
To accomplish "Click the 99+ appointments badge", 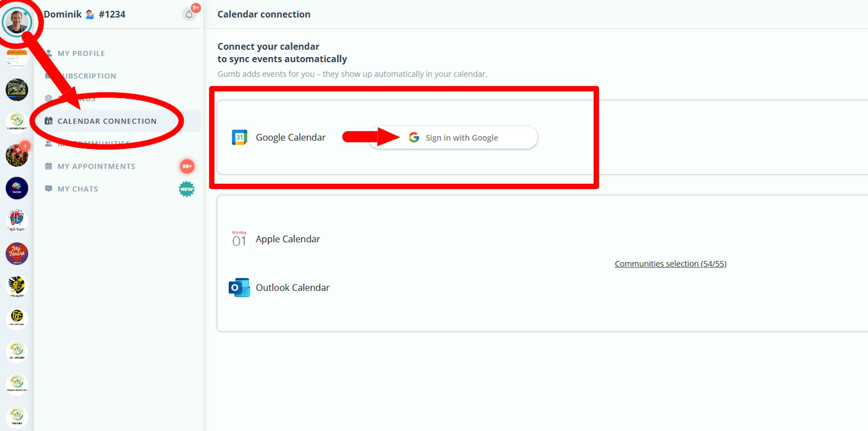I will [x=187, y=166].
